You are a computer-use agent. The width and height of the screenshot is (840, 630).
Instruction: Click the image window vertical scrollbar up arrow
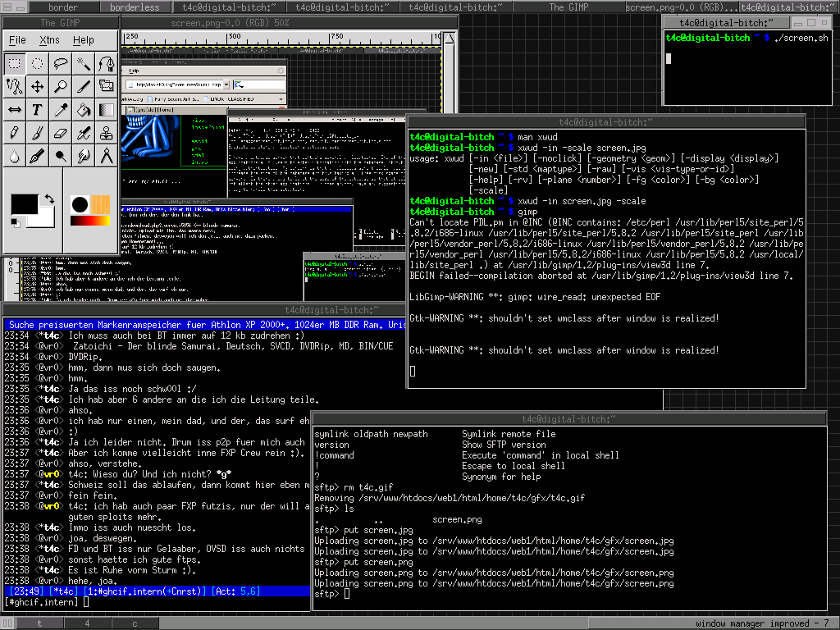450,38
